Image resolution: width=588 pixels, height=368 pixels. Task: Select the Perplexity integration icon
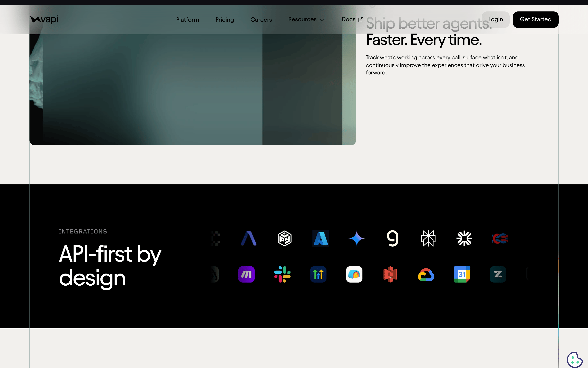click(x=428, y=238)
